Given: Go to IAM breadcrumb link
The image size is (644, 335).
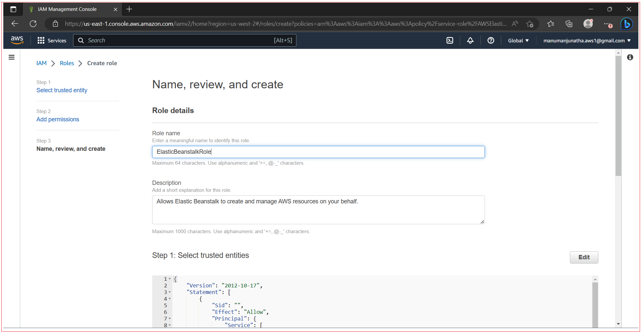Looking at the screenshot, I should point(41,63).
